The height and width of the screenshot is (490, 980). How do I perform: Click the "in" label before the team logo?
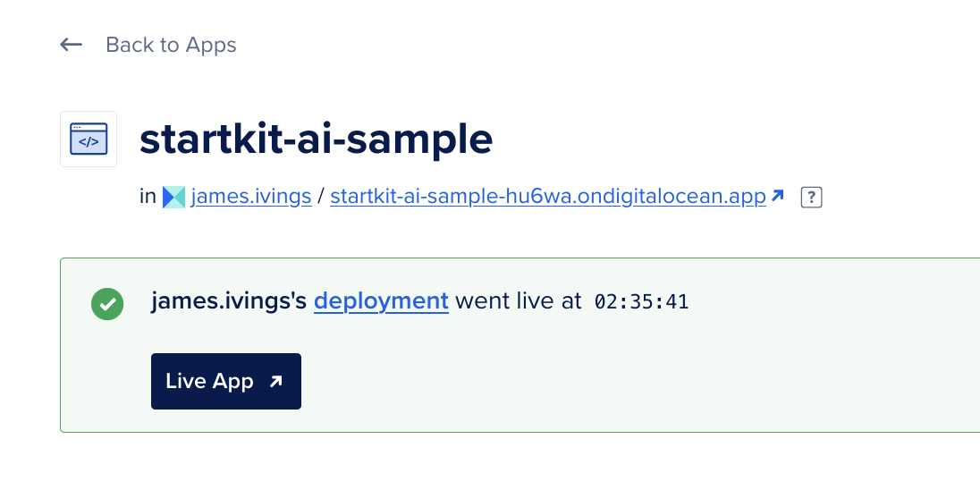point(148,197)
